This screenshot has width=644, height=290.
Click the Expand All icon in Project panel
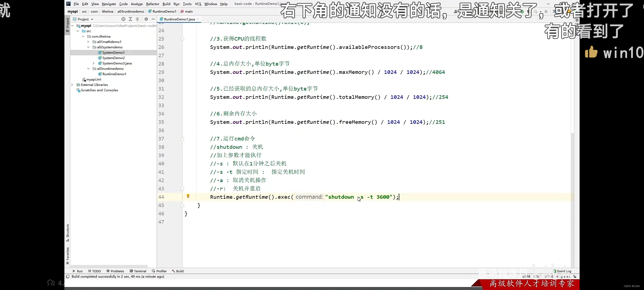pos(130,19)
